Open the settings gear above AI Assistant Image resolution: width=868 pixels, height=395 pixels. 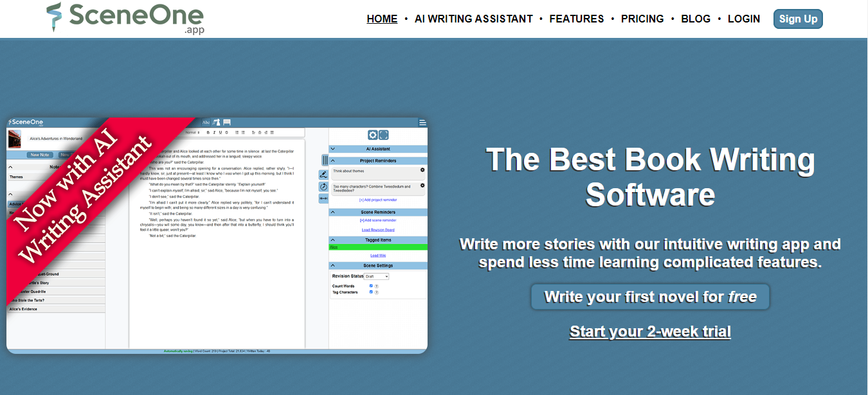pos(372,135)
